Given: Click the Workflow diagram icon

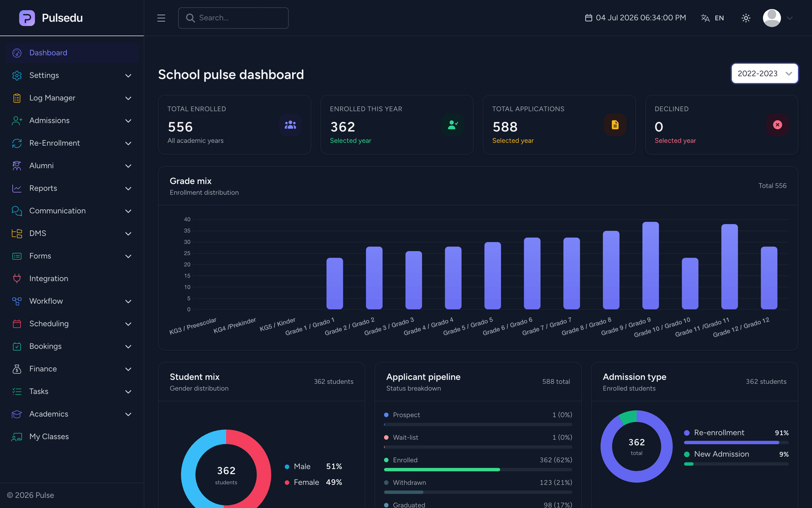Looking at the screenshot, I should click(17, 301).
